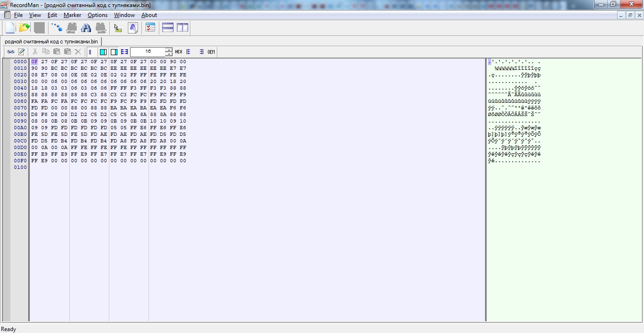Open the Marker menu
The image size is (644, 333).
tap(72, 15)
